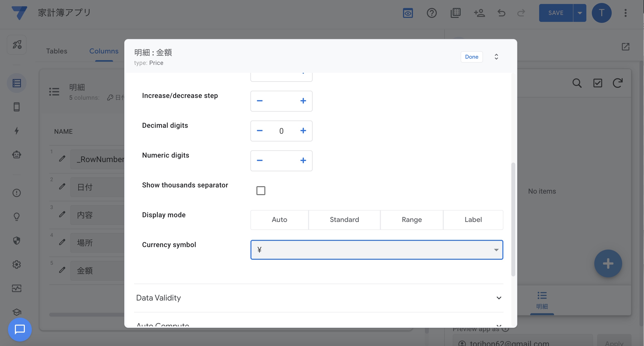The height and width of the screenshot is (346, 644).
Task: Expand the Data Validity section
Action: pos(499,298)
